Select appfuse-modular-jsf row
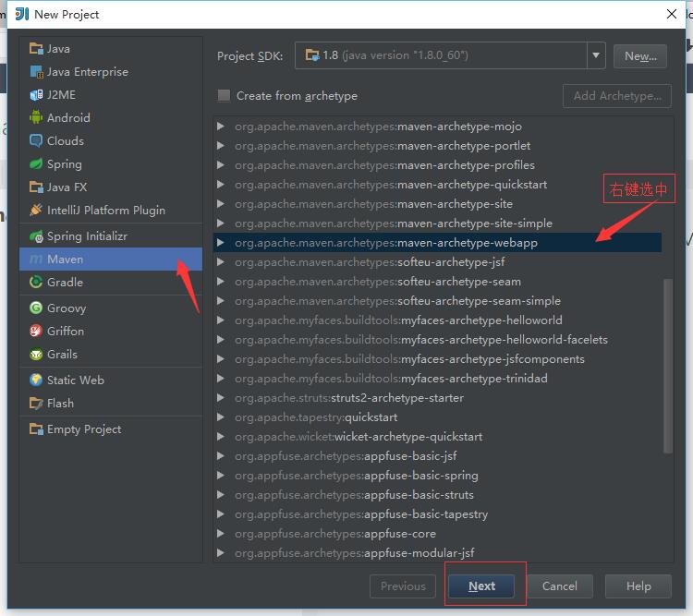693x616 pixels. (x=437, y=553)
